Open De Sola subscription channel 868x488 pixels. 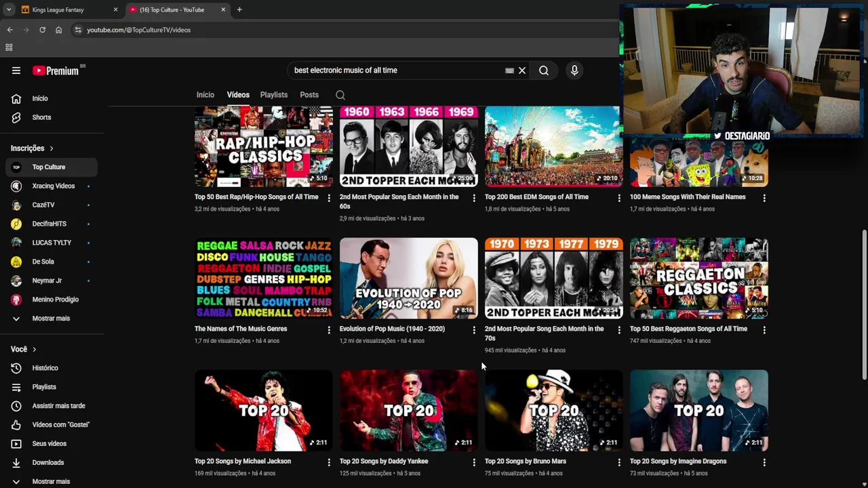(52, 262)
